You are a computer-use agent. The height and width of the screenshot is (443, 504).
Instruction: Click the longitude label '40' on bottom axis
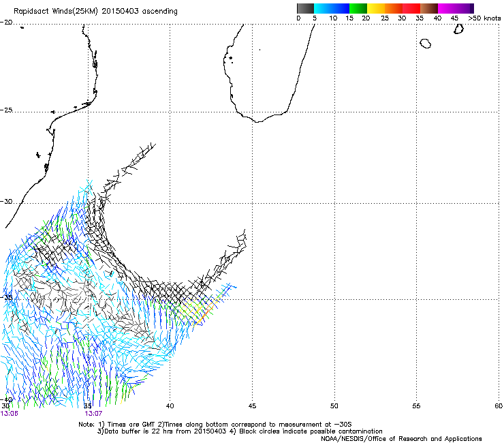point(170,406)
